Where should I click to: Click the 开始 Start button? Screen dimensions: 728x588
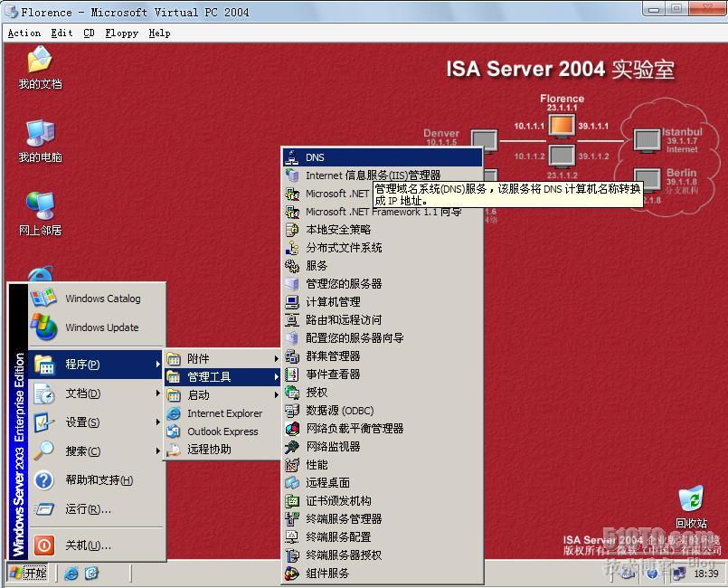[29, 574]
